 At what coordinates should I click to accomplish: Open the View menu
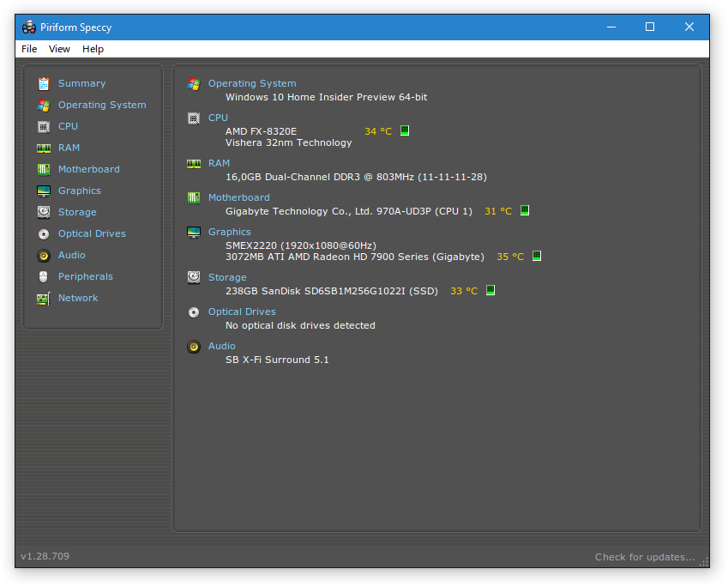pos(59,49)
